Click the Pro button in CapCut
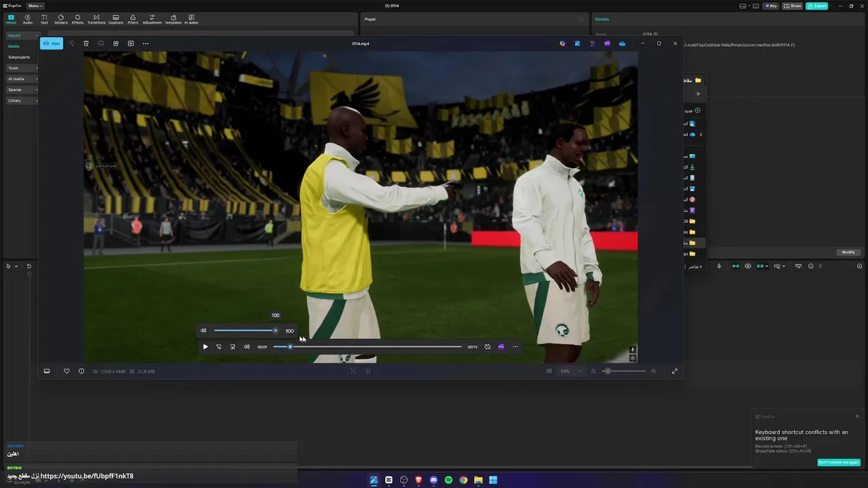 coord(771,5)
